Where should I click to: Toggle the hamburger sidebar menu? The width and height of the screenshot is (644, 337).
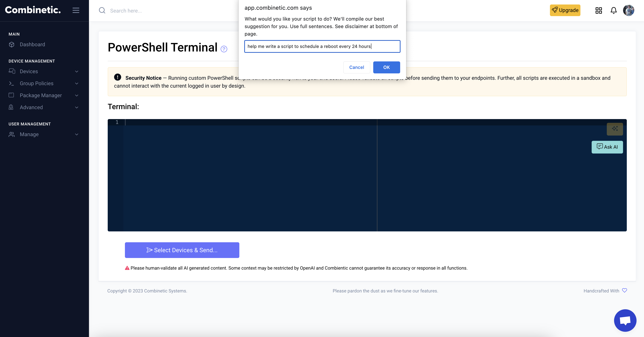pyautogui.click(x=76, y=10)
